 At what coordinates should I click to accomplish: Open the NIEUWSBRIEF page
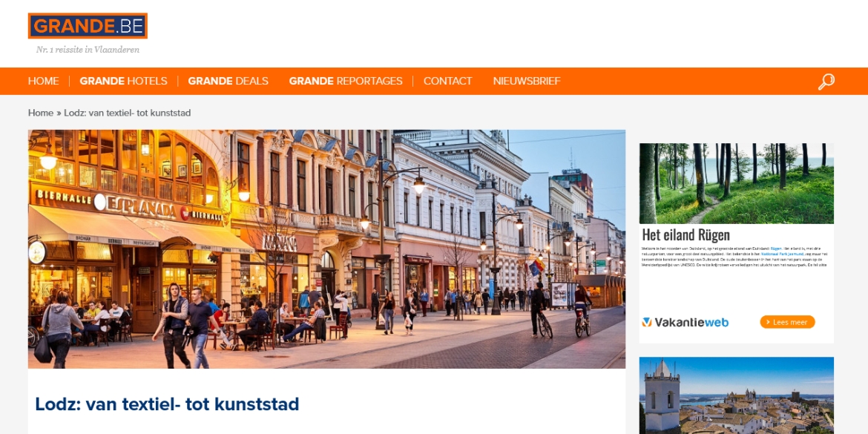tap(527, 82)
